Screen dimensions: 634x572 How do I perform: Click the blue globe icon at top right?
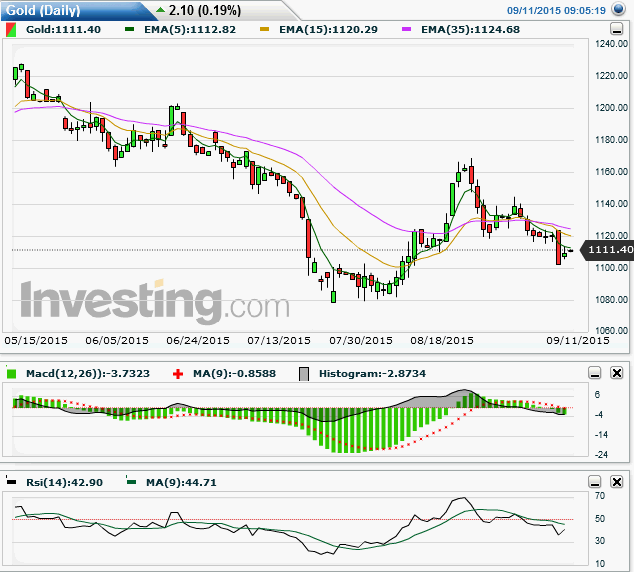pos(618,9)
